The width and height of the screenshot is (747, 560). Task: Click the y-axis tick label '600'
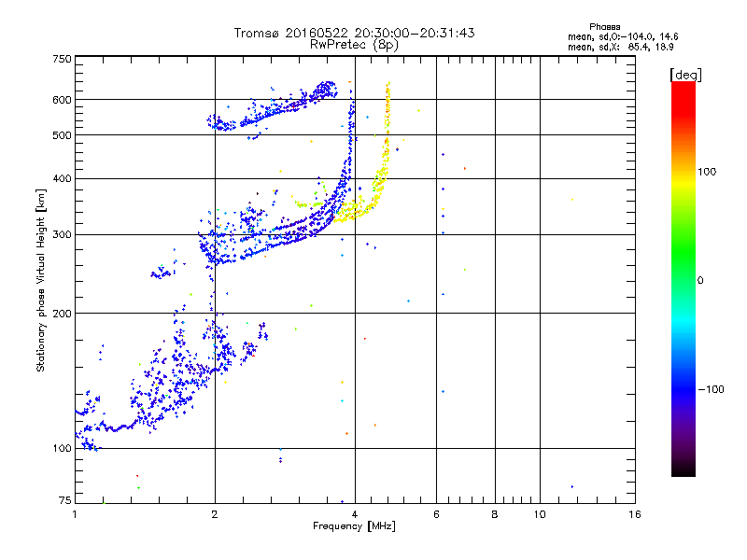(62, 100)
